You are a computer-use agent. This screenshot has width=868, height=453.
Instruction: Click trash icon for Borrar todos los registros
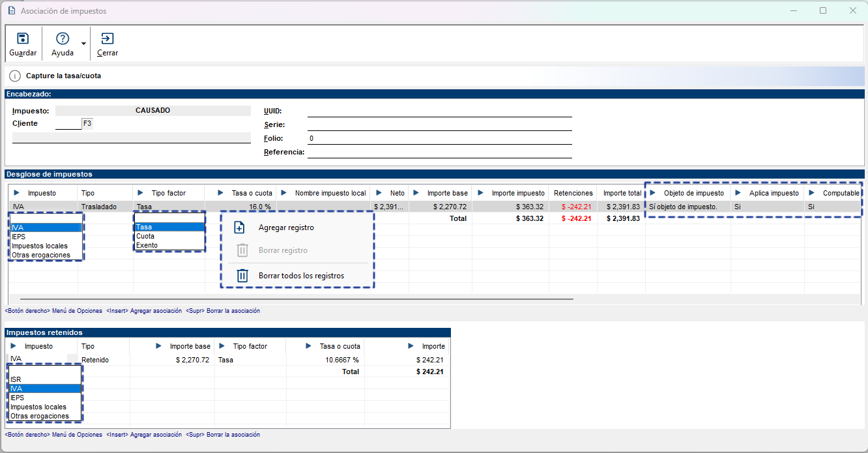[242, 276]
